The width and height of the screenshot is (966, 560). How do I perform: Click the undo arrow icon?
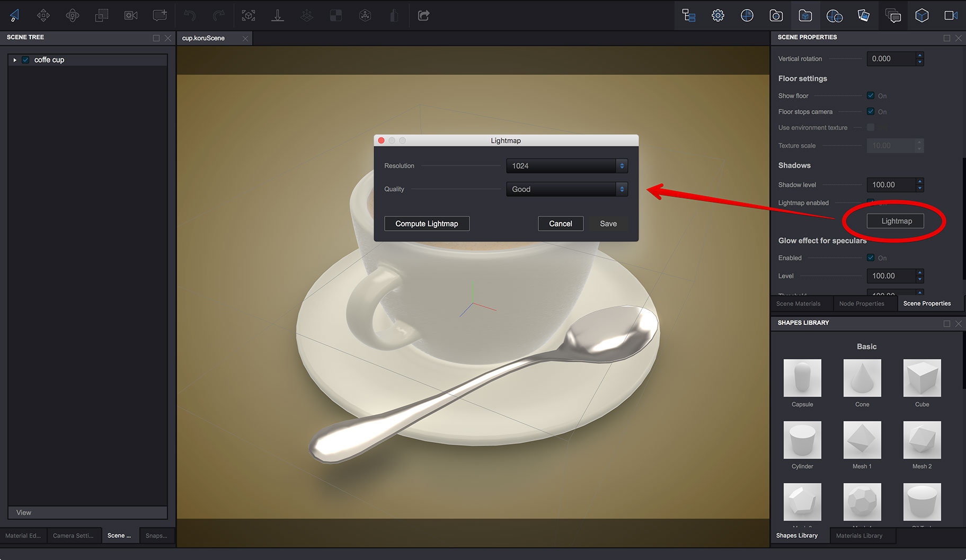[x=189, y=15]
